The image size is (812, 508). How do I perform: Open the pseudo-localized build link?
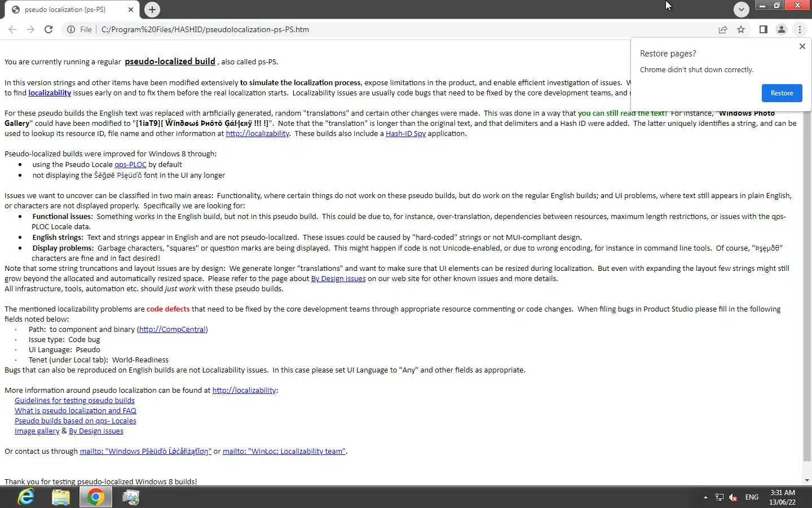[170, 62]
